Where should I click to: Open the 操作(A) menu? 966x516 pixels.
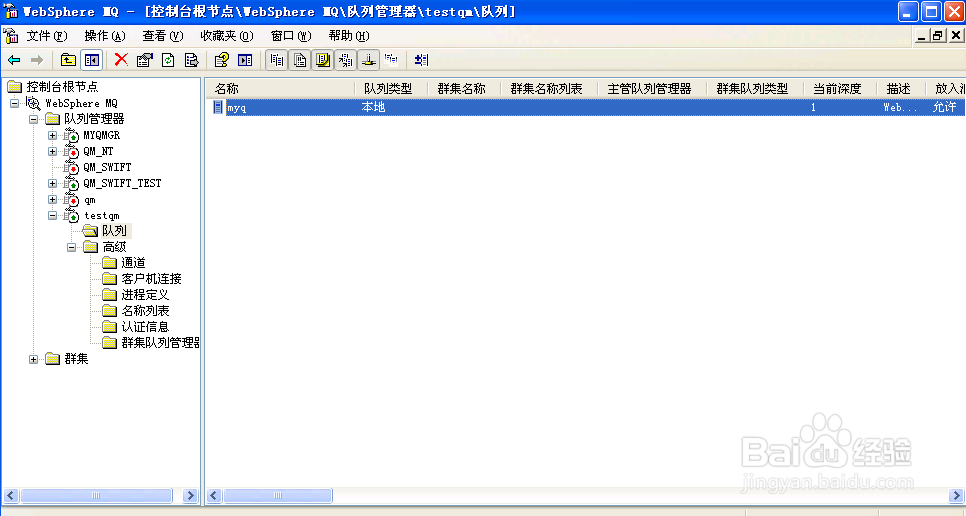[x=105, y=36]
